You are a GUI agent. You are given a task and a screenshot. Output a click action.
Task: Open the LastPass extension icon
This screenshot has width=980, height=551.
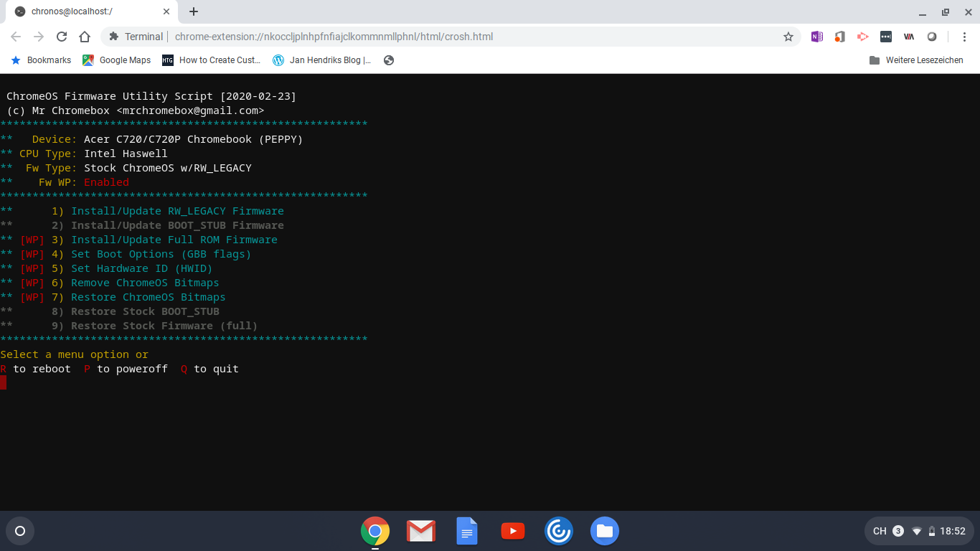(x=886, y=36)
